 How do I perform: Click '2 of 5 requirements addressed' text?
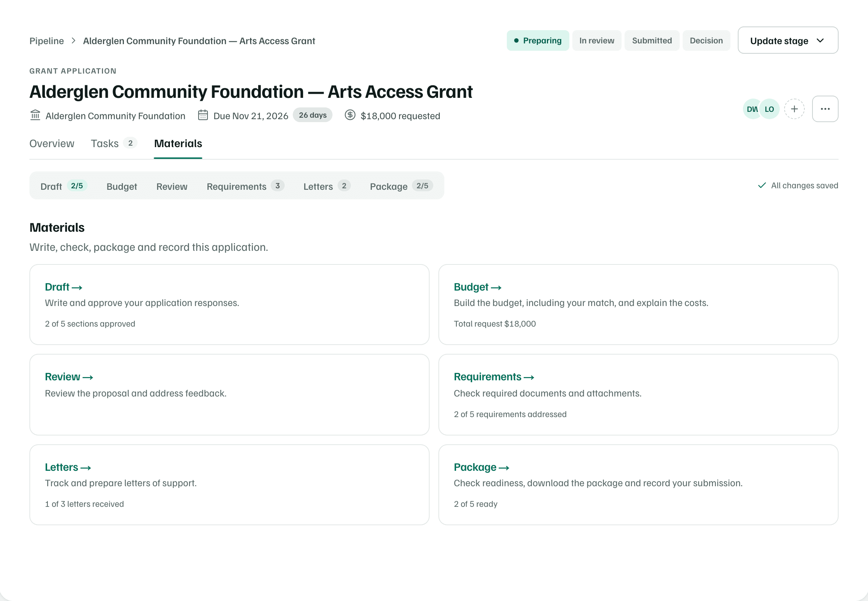[x=510, y=414]
